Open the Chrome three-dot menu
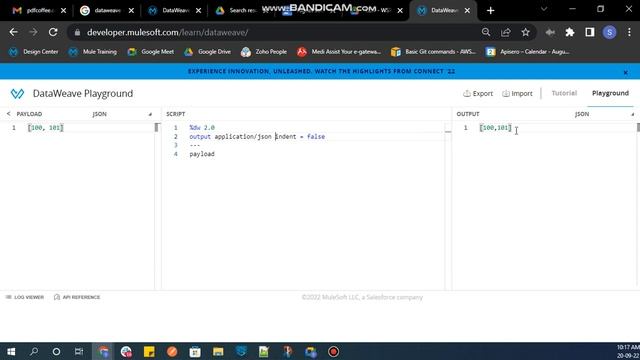640x360 pixels. pyautogui.click(x=629, y=32)
